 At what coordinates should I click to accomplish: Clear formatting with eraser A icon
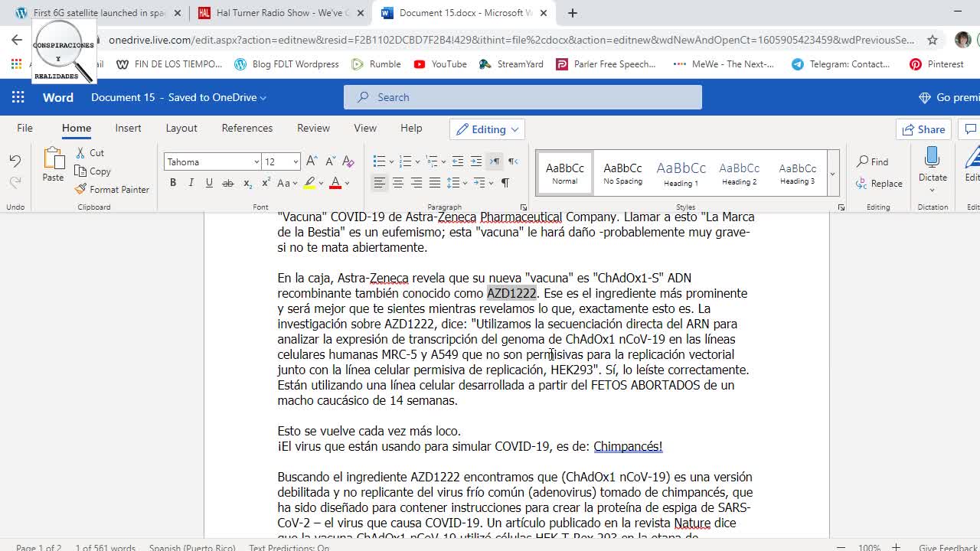348,161
